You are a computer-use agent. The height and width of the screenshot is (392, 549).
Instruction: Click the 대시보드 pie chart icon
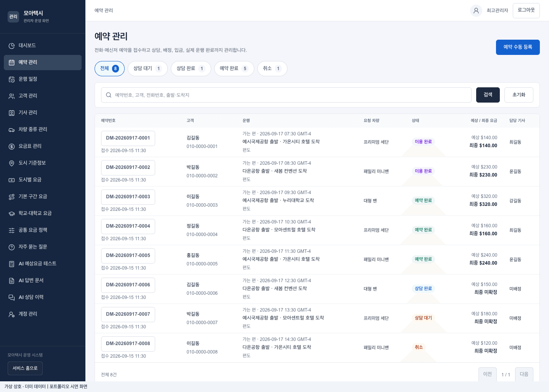coord(12,46)
